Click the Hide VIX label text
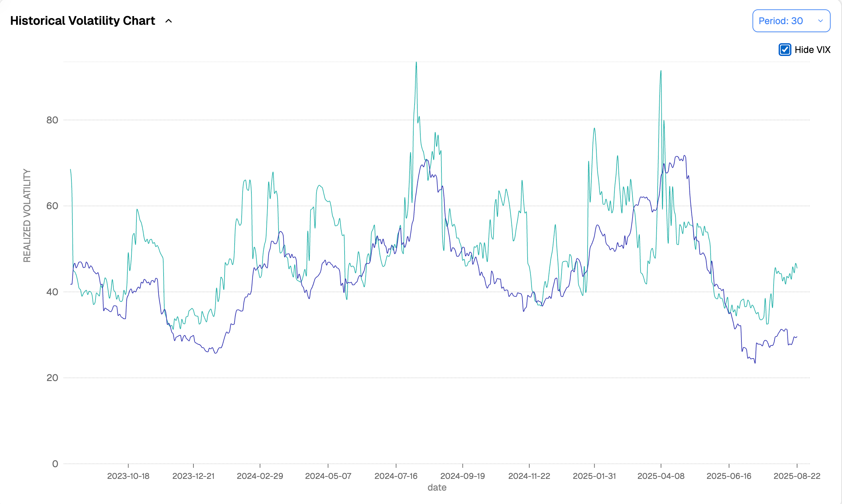The image size is (842, 504). [x=812, y=50]
